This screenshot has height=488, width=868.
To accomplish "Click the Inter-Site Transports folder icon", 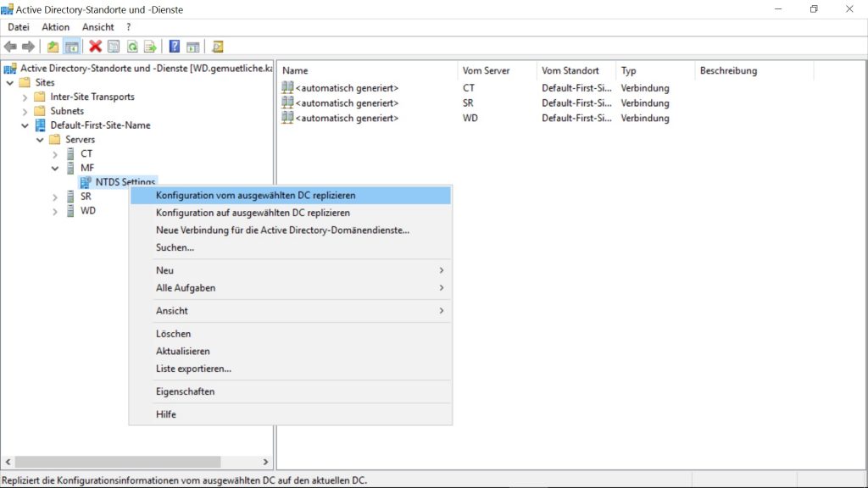I will coord(39,97).
